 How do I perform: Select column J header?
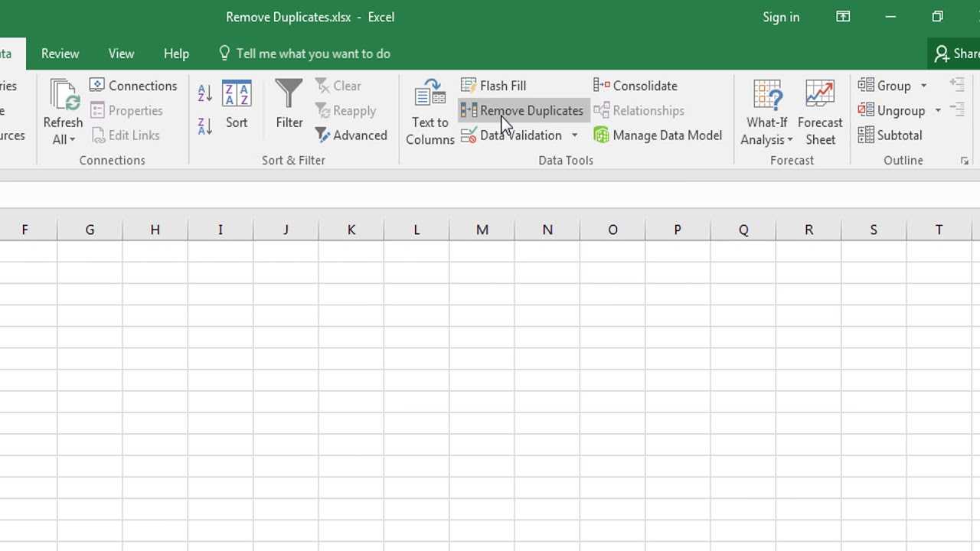(x=286, y=230)
